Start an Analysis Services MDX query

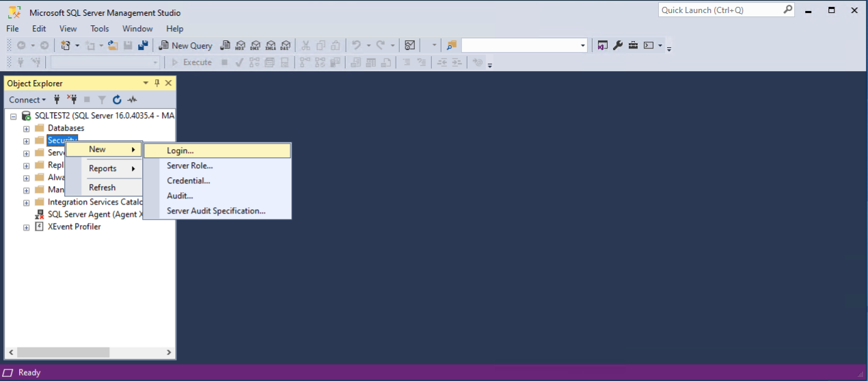point(240,45)
